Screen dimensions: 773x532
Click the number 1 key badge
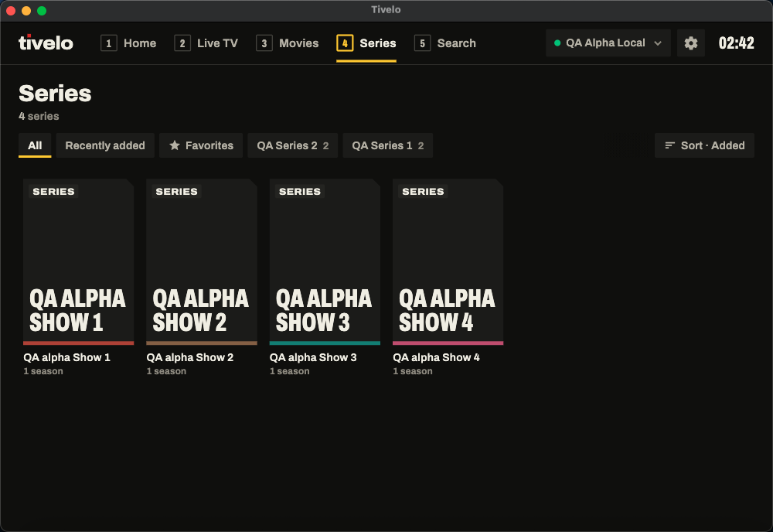(109, 43)
